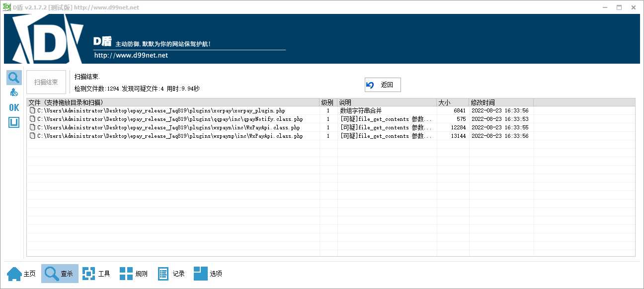The image size is (644, 289).
Task: Open the 记录 records tab
Action: [171, 274]
